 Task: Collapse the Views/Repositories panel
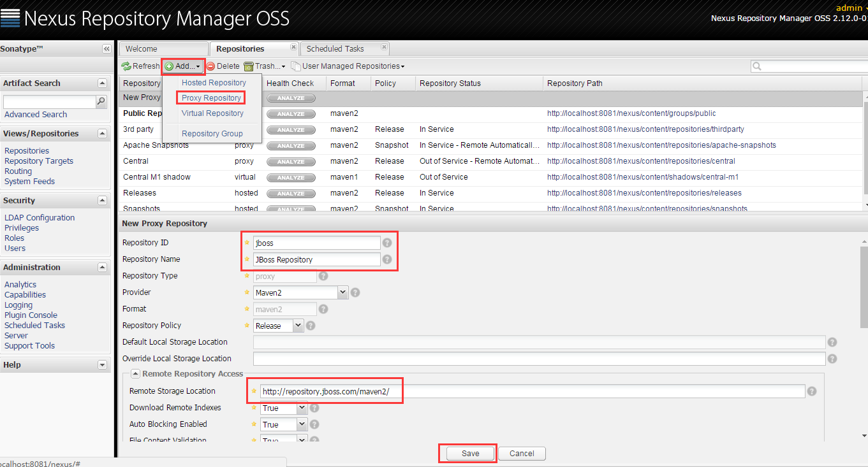pyautogui.click(x=102, y=134)
